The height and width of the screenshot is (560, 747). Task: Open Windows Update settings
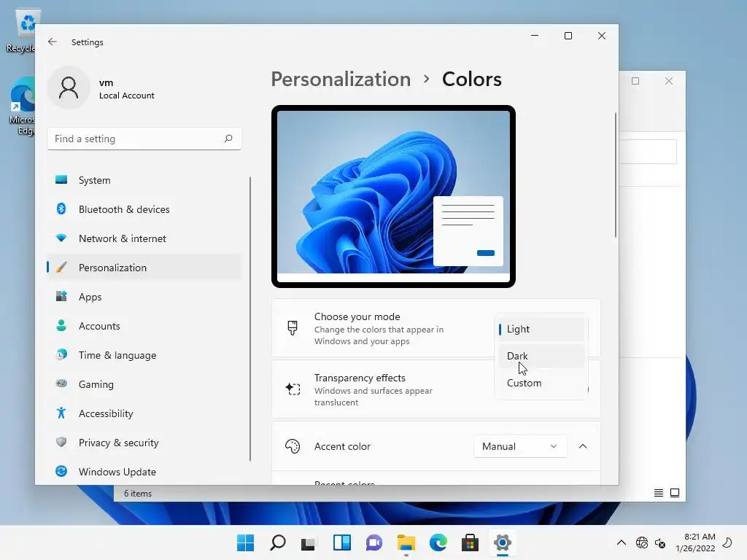[144, 472]
